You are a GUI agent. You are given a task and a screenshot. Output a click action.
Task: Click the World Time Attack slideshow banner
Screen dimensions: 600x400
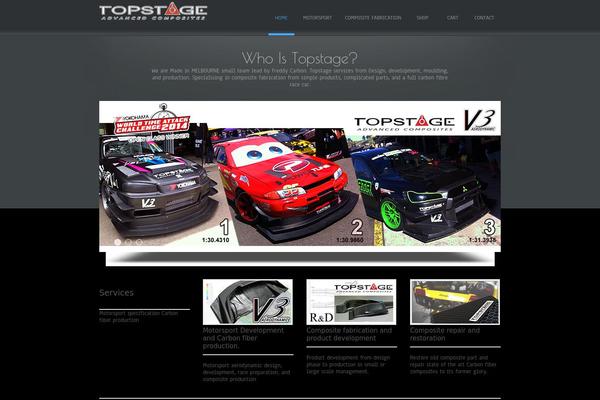300,176
